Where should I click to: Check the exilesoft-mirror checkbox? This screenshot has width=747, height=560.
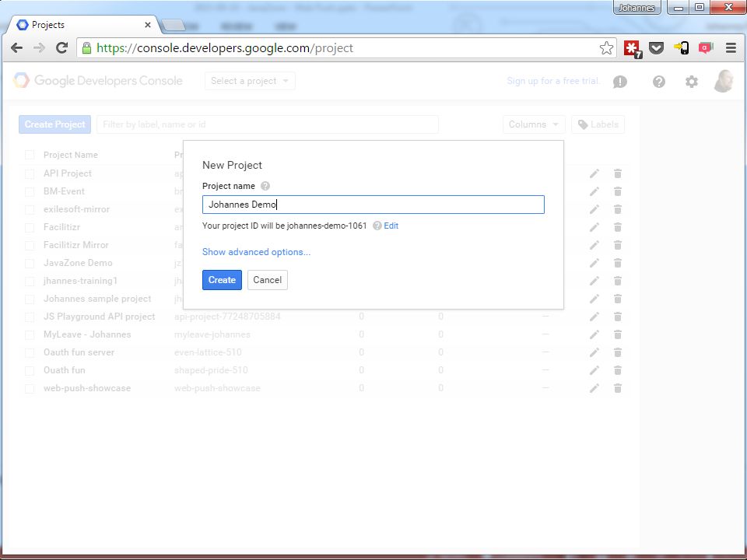pos(30,209)
